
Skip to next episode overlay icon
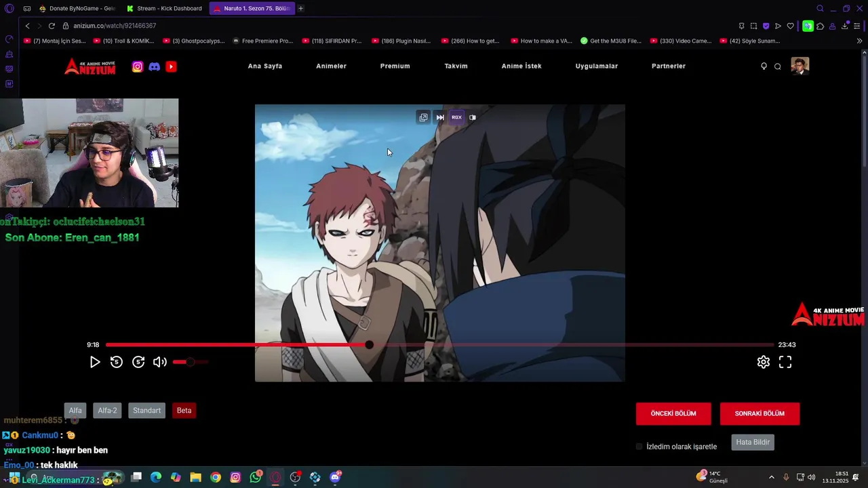440,117
